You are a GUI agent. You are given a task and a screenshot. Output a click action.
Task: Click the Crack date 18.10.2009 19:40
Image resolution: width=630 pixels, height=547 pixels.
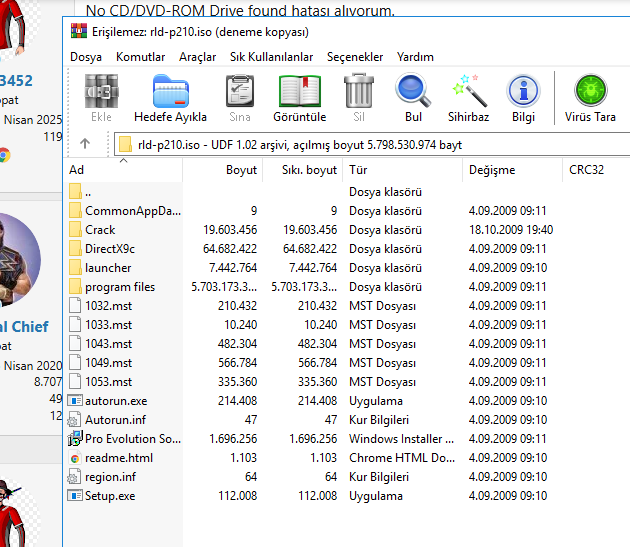[511, 230]
